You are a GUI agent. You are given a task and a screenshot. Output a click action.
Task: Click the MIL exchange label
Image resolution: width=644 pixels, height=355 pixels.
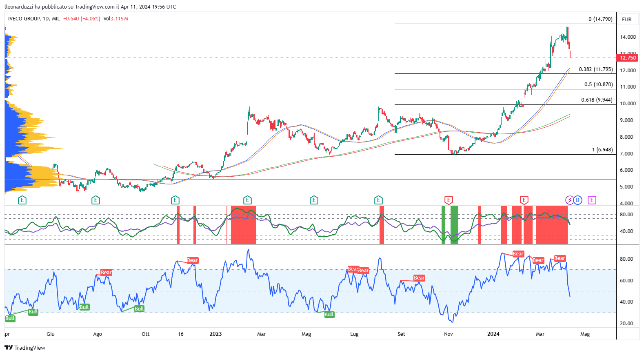pos(56,19)
